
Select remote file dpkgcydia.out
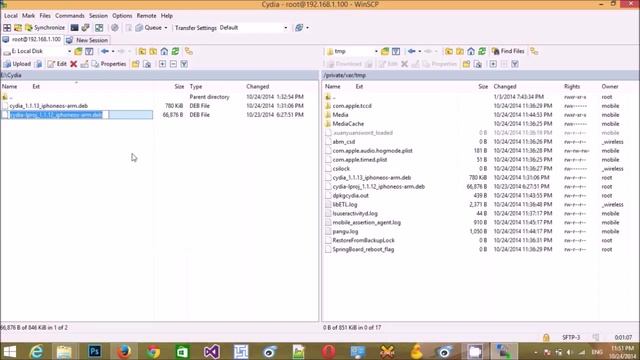[351, 196]
